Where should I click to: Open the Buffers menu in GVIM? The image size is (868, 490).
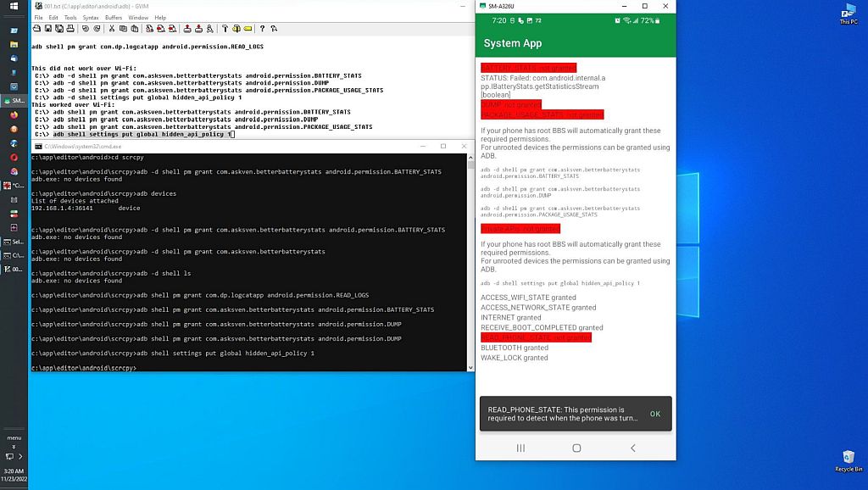tap(114, 18)
